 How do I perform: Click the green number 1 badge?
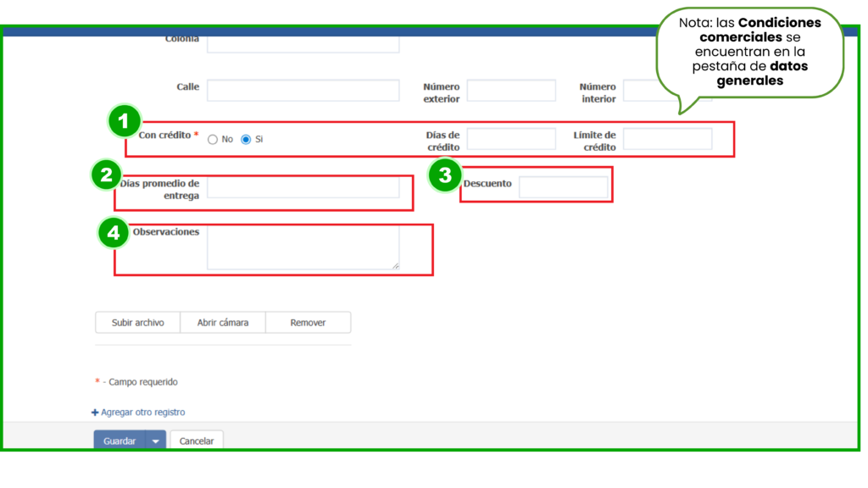pyautogui.click(x=124, y=121)
